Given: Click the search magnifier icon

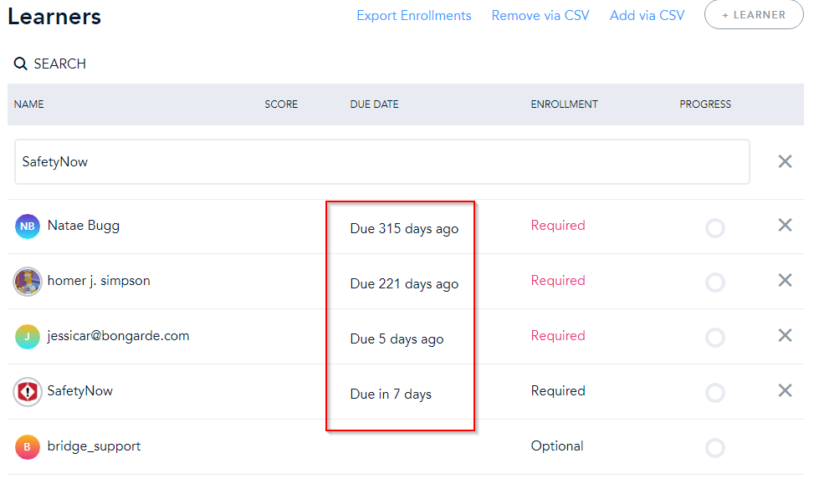Looking at the screenshot, I should click(x=20, y=64).
